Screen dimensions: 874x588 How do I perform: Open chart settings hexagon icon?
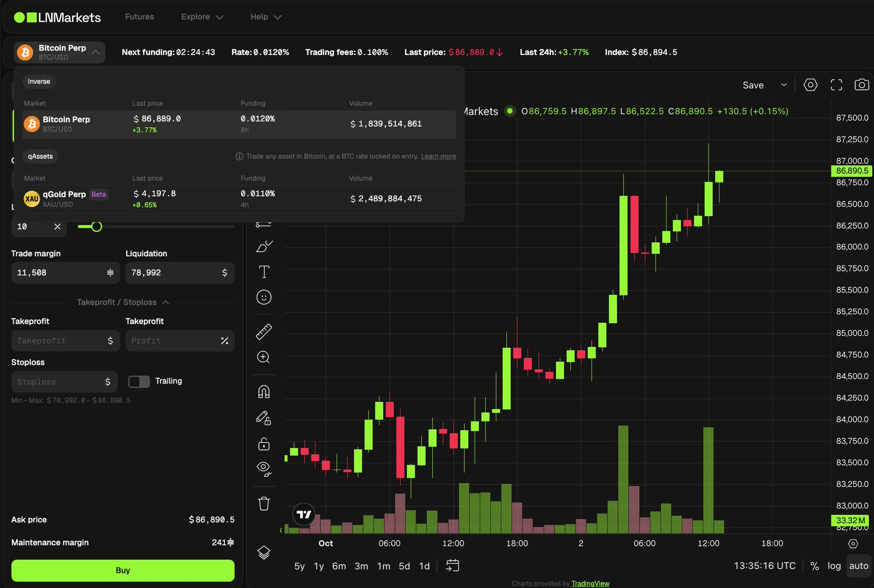coord(810,85)
